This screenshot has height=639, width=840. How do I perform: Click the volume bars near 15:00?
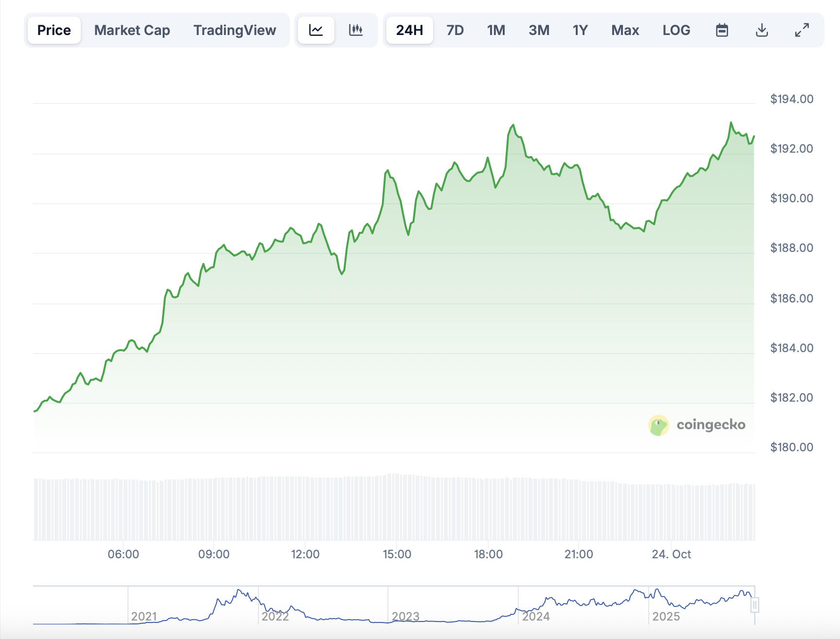[397, 508]
